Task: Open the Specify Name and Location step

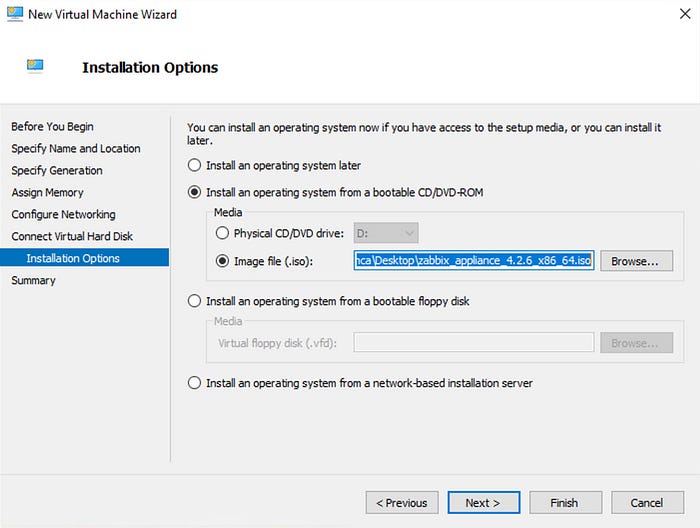Action: click(x=76, y=148)
